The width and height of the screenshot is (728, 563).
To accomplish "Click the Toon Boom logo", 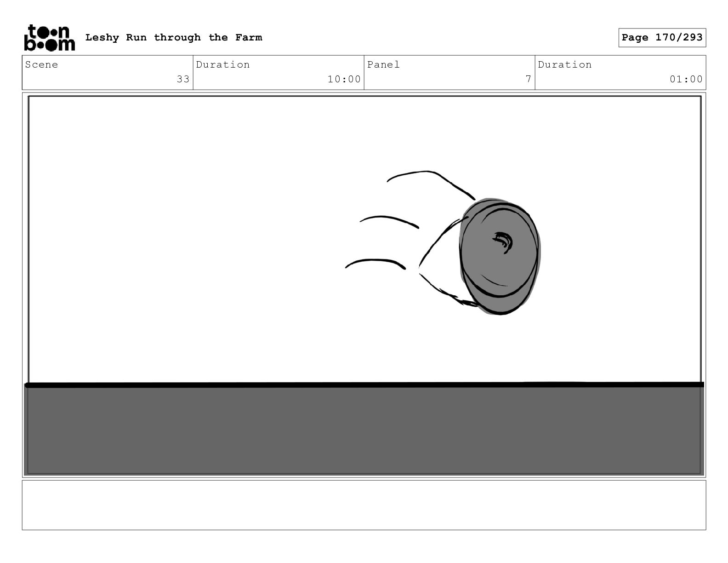I will (x=49, y=38).
